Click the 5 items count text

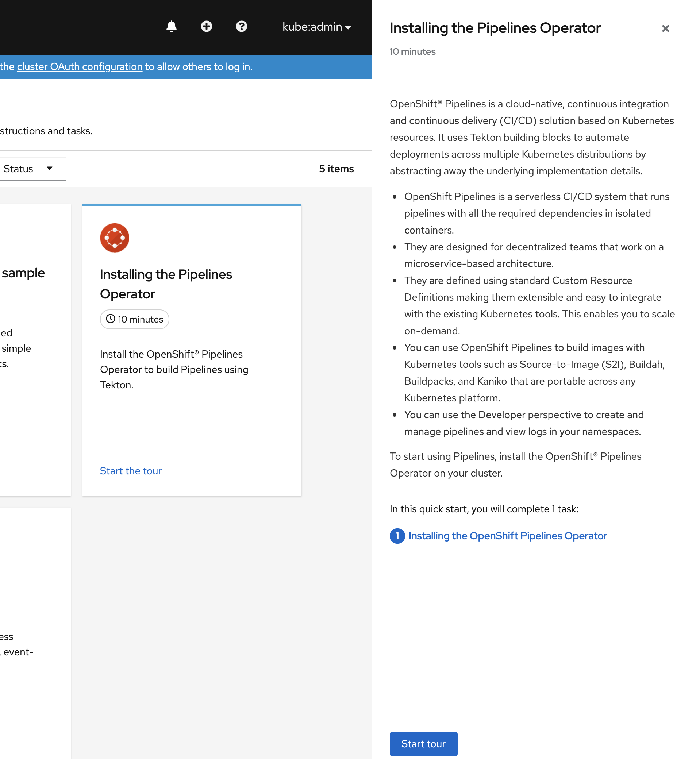(336, 169)
